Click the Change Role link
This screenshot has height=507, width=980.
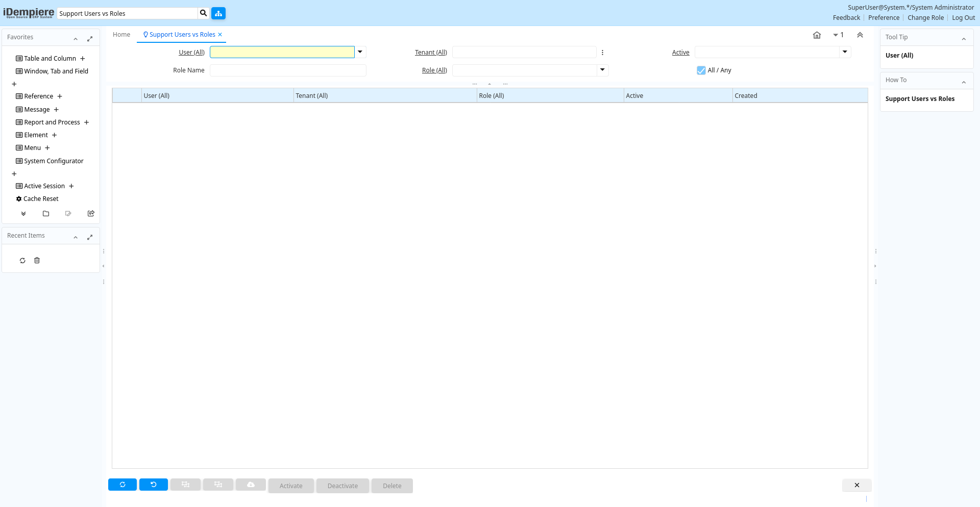click(925, 18)
